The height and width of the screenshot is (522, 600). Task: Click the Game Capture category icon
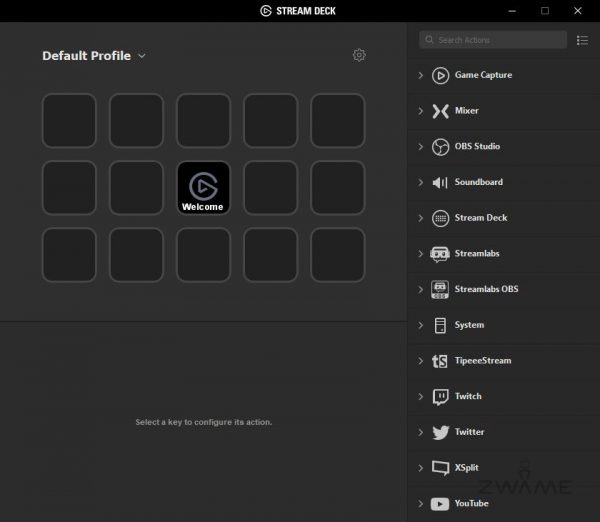point(440,75)
